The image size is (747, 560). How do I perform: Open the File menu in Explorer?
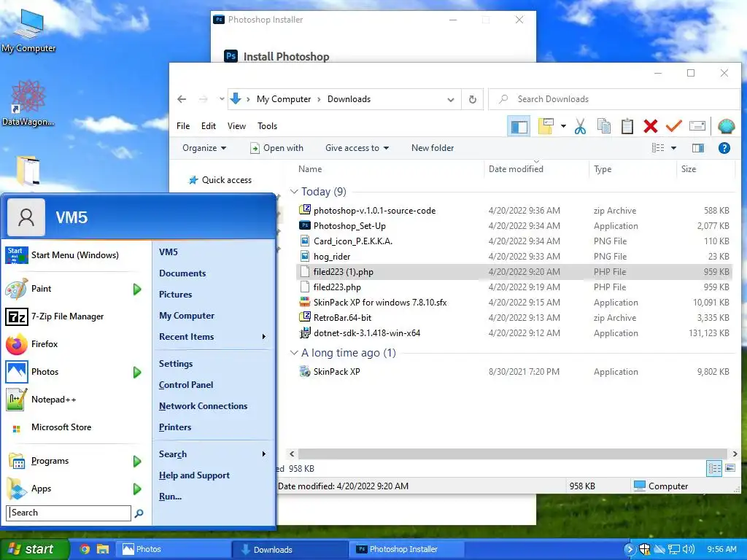[183, 126]
